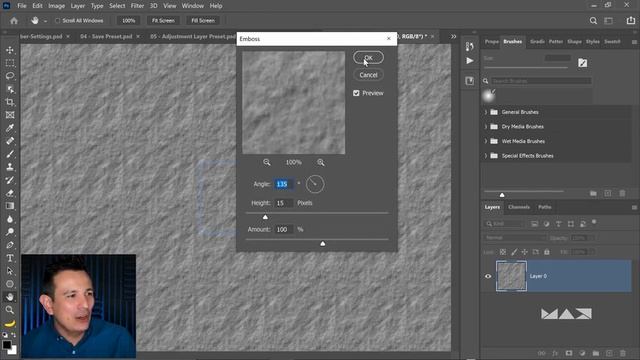The height and width of the screenshot is (360, 640).
Task: Open the Search magnifier at top right
Action: coord(593,20)
